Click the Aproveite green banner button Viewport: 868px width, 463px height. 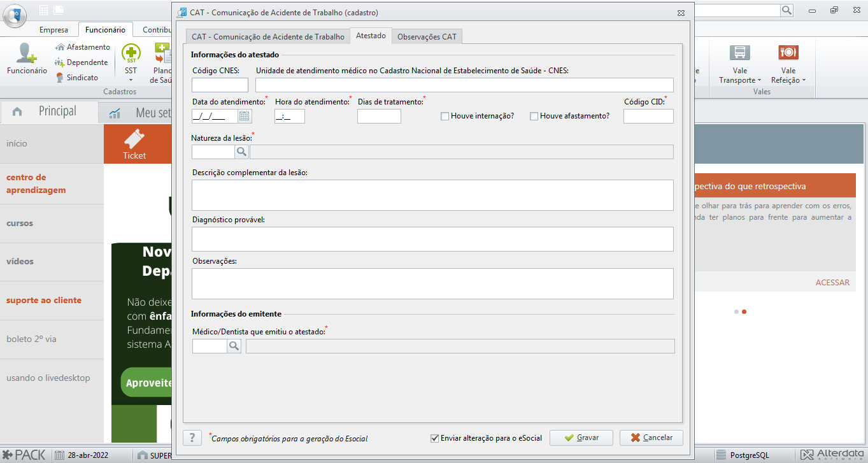[147, 383]
